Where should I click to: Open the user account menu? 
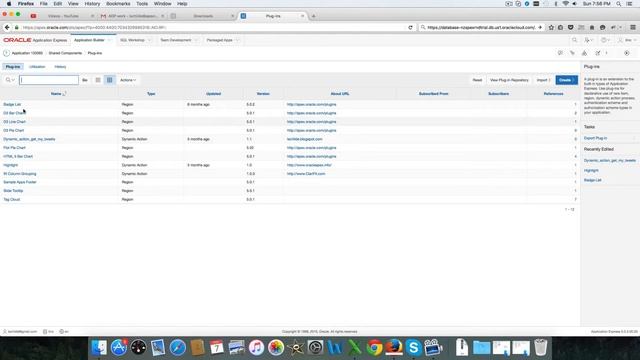pos(626,40)
